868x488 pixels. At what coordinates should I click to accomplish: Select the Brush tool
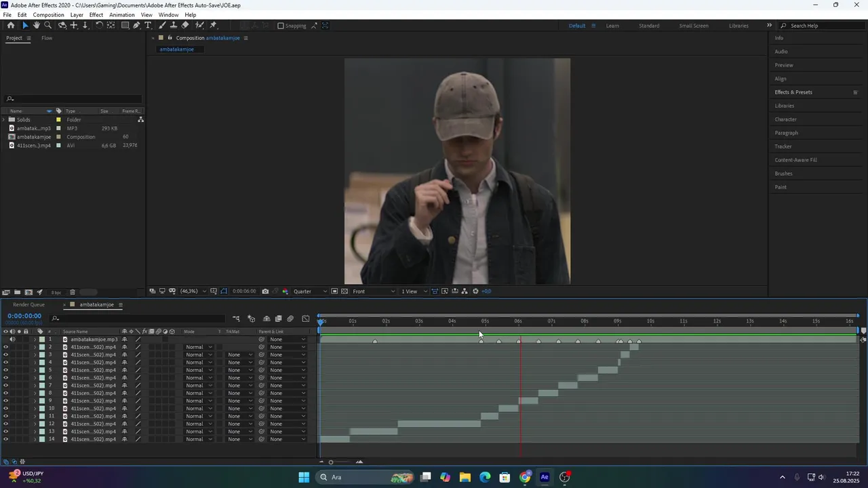click(x=162, y=26)
